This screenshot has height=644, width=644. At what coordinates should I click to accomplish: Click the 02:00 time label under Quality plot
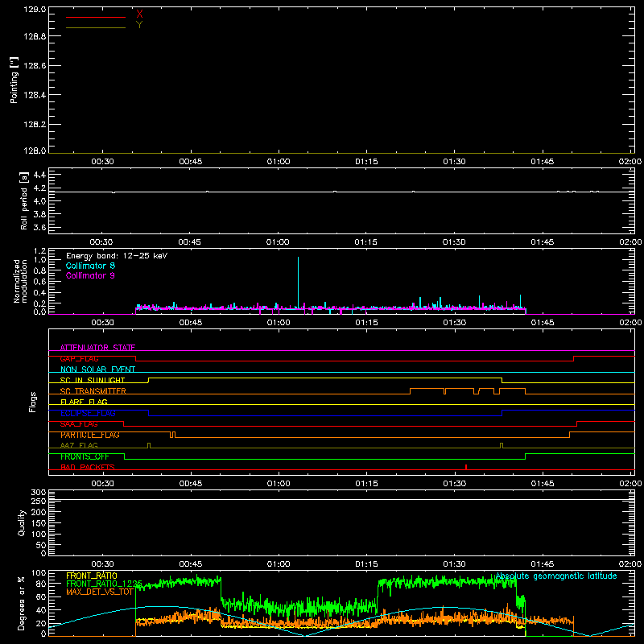click(630, 564)
